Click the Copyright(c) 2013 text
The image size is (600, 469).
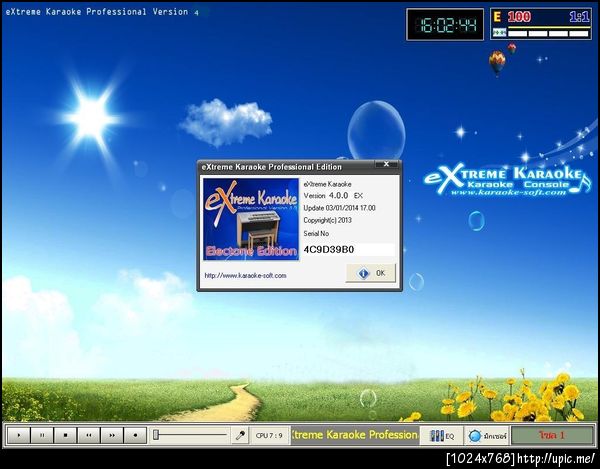pyautogui.click(x=328, y=220)
